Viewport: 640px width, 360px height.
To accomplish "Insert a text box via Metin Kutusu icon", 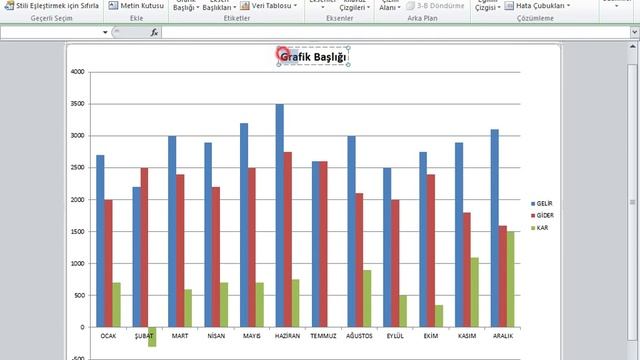I will click(113, 5).
